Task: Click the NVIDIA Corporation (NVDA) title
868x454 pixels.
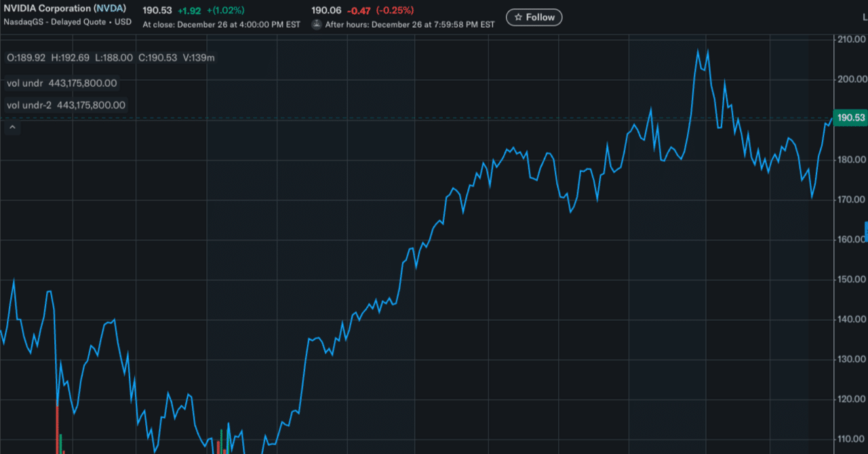Action: [66, 8]
